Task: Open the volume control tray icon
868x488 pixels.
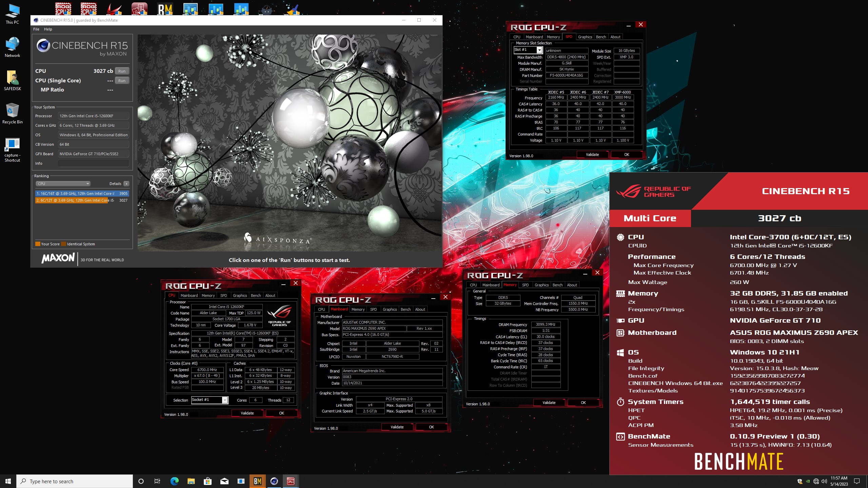Action: [824, 481]
